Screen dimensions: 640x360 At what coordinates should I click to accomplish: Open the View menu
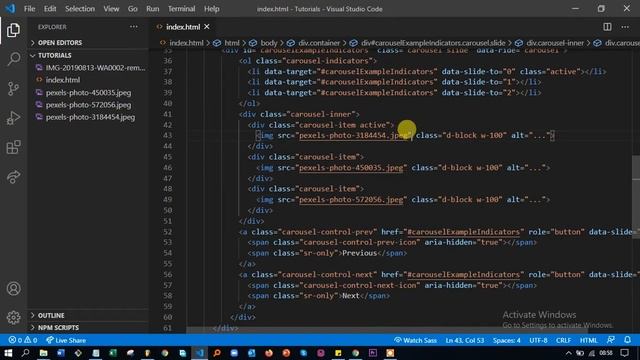click(x=111, y=9)
